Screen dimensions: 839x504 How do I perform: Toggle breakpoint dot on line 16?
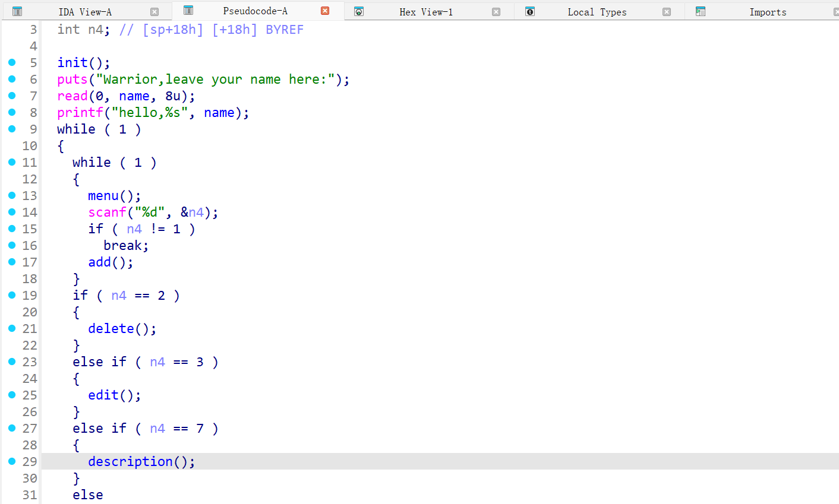[12, 245]
